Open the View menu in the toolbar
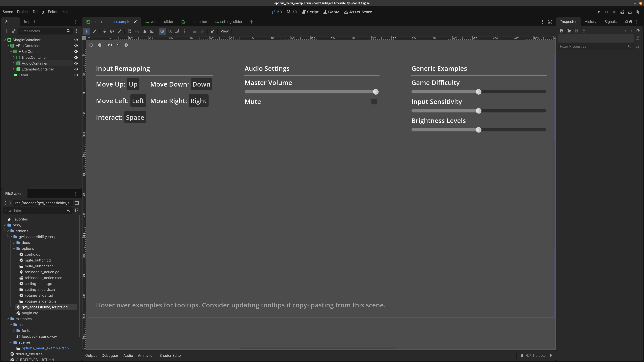This screenshot has width=644, height=362. tap(224, 31)
